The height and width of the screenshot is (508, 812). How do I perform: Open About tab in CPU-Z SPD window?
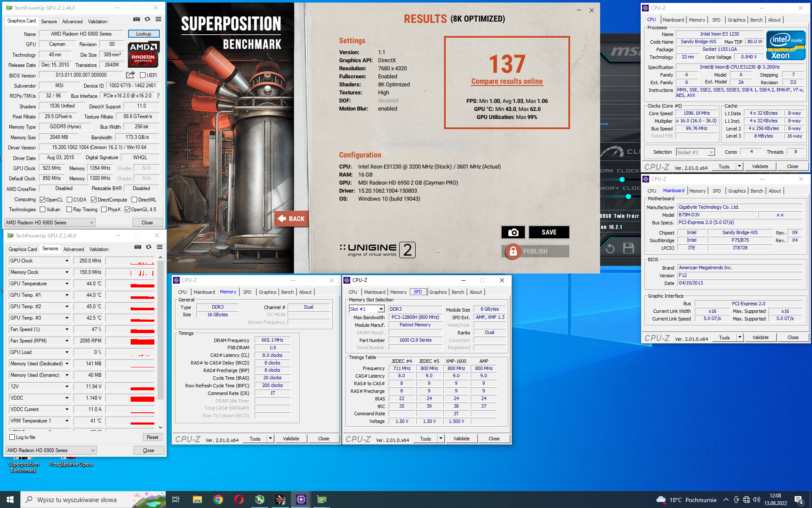pos(476,292)
